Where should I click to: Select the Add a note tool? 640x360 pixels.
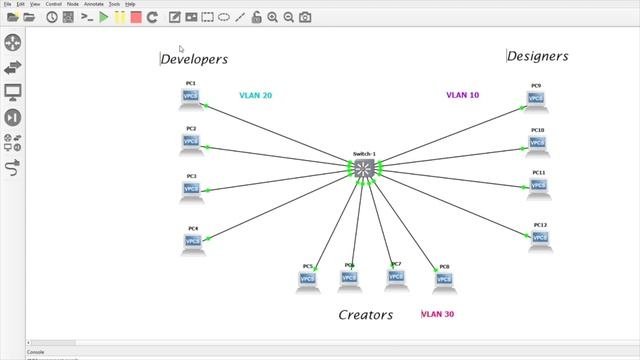[x=175, y=17]
